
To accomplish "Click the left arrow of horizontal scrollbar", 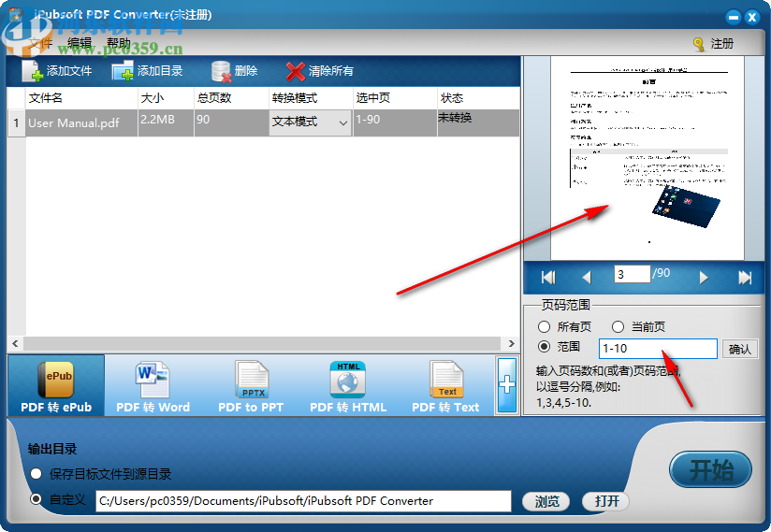I will point(15,343).
